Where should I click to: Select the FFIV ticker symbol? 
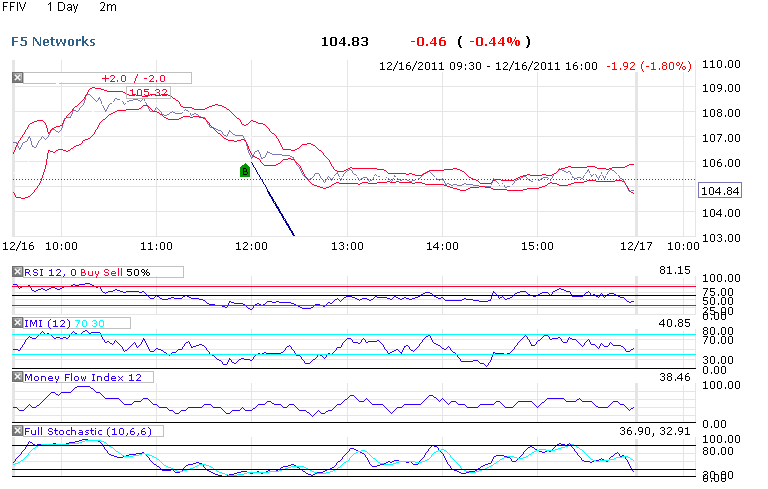click(14, 7)
